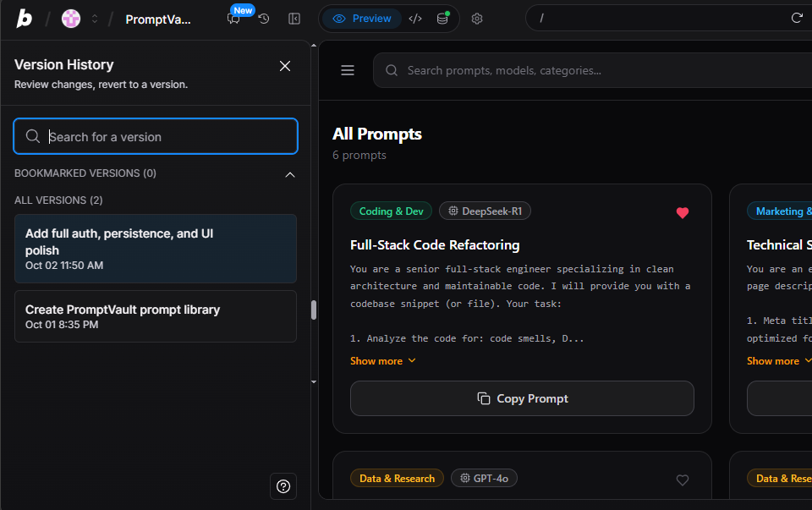
Task: Focus the Search for a version field
Action: pos(156,136)
